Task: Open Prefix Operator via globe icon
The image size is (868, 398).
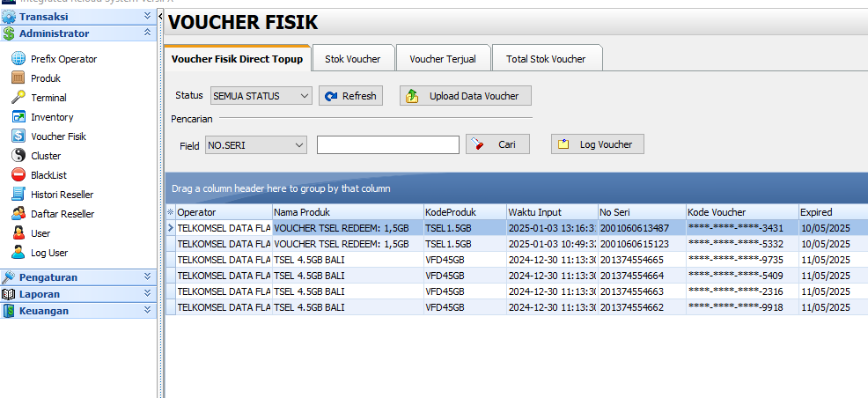Action: (x=18, y=59)
